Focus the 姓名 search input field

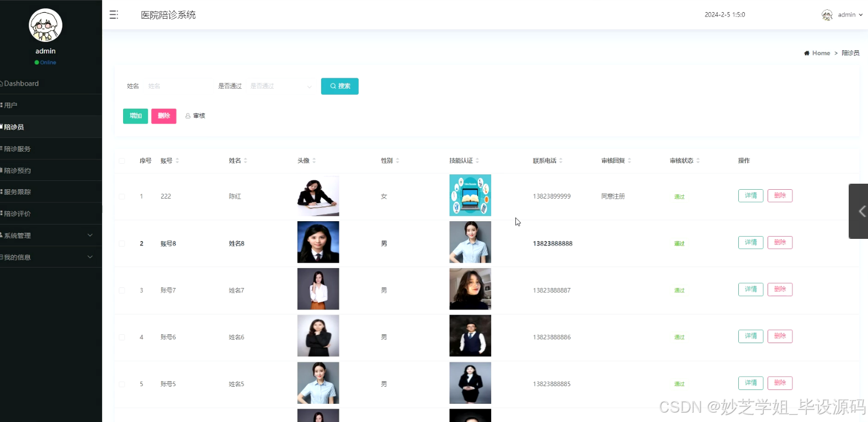pyautogui.click(x=177, y=86)
